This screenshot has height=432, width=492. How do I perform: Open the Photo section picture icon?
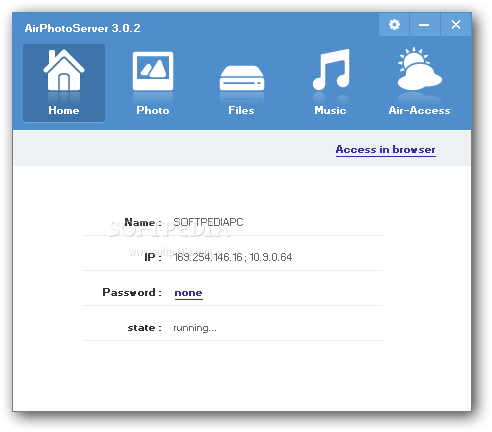click(x=153, y=71)
